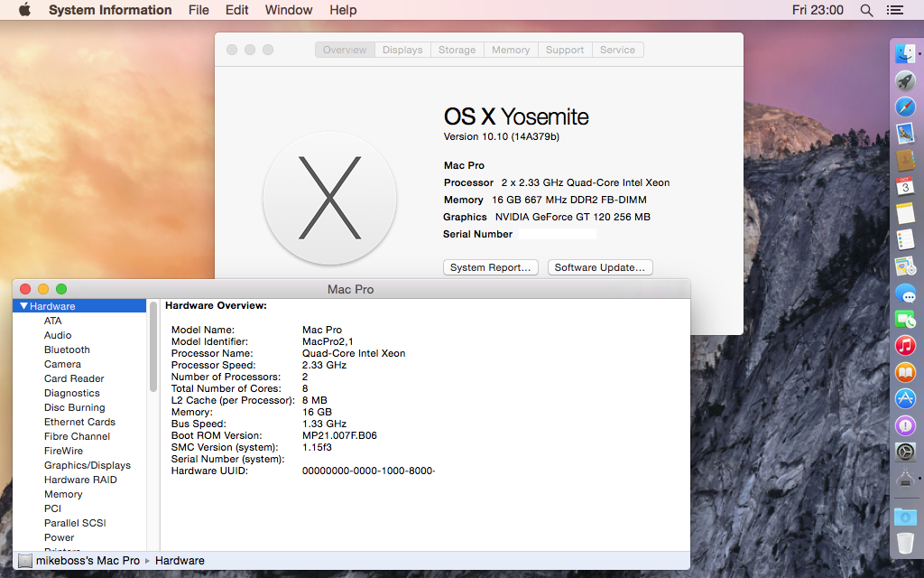
Task: Open Finder from the Dock
Action: pos(905,53)
